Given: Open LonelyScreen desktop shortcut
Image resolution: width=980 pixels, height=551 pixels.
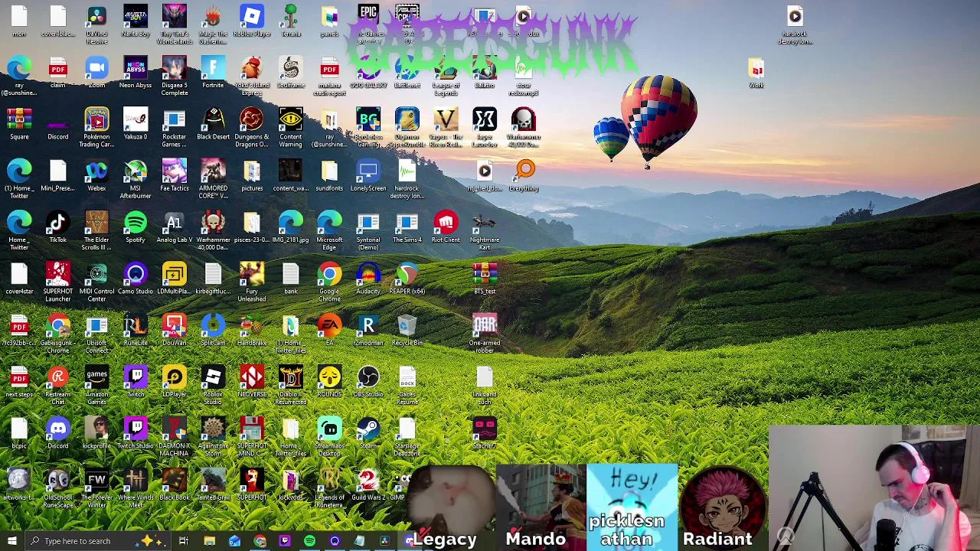Looking at the screenshot, I should coord(368,175).
